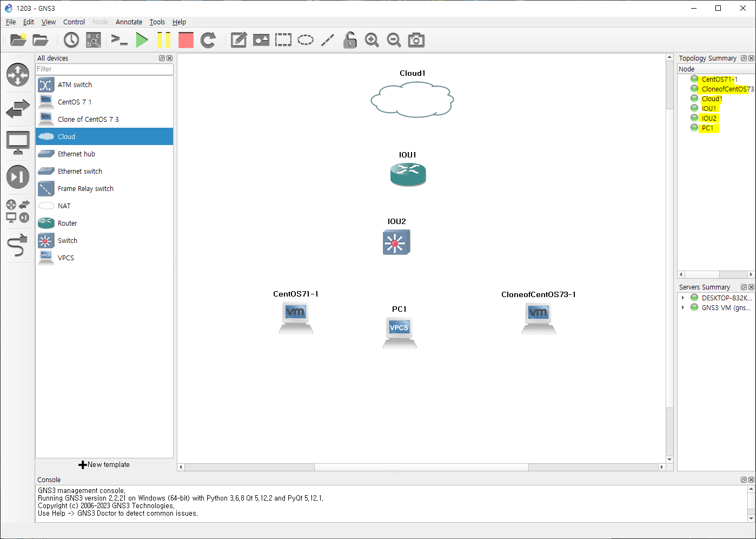This screenshot has width=756, height=539.
Task: Select Cloud in device list
Action: (104, 137)
